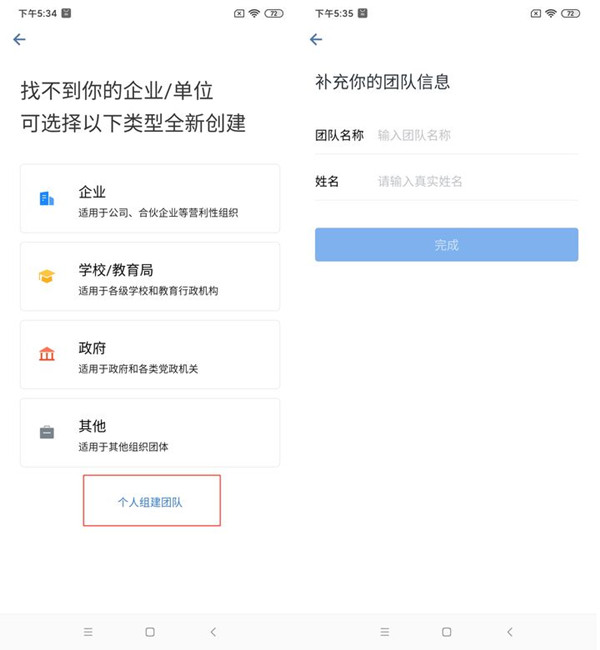Tap the back arrow on the team info screen
The height and width of the screenshot is (650, 600).
click(x=316, y=40)
